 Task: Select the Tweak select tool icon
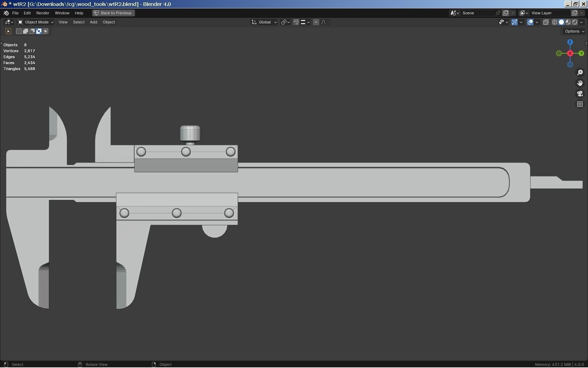[8, 31]
